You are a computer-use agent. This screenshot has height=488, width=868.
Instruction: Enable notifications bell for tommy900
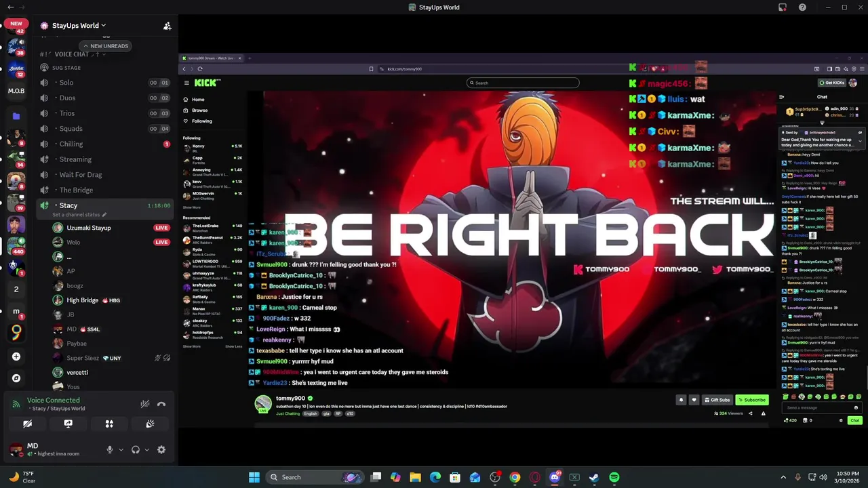681,400
